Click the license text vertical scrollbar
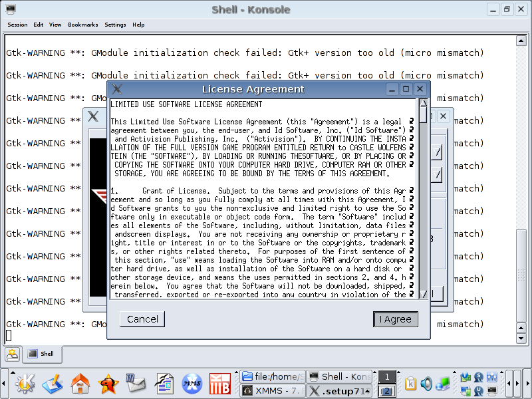 click(423, 199)
